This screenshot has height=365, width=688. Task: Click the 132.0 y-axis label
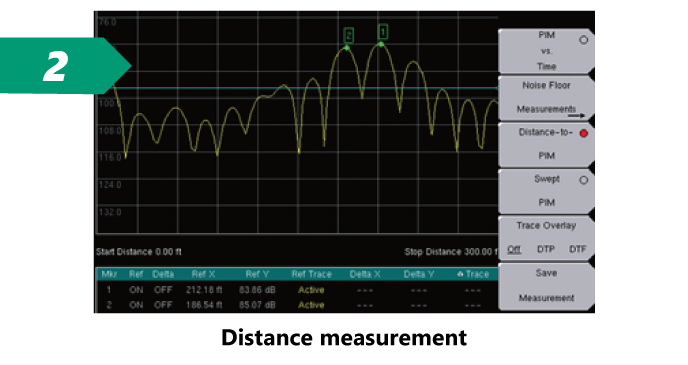[x=110, y=212]
